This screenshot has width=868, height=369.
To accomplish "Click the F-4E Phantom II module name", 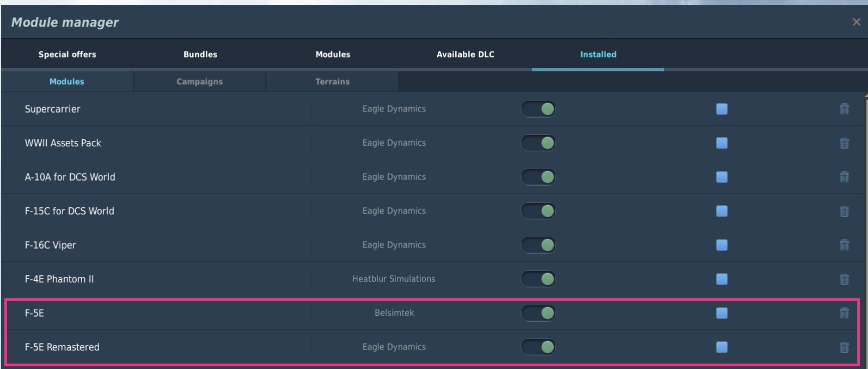I will coord(59,279).
